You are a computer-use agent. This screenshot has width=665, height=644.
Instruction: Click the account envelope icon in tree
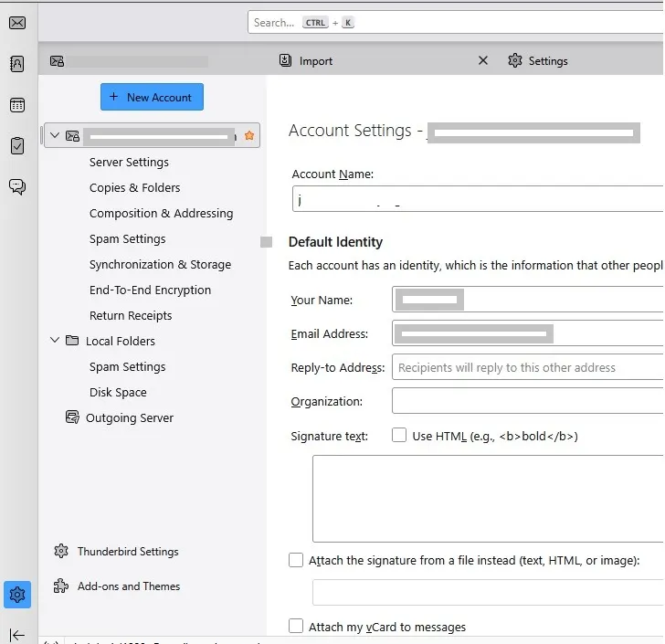[x=72, y=136]
